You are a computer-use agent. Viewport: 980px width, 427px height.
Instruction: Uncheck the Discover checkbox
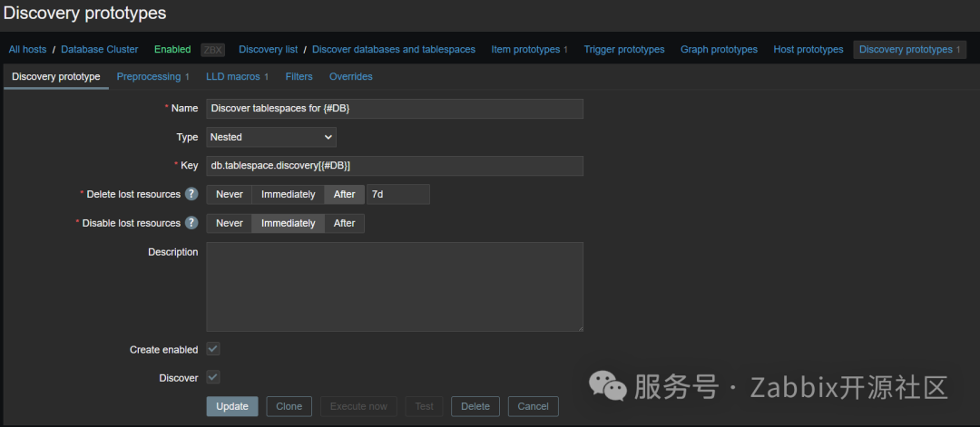(213, 377)
